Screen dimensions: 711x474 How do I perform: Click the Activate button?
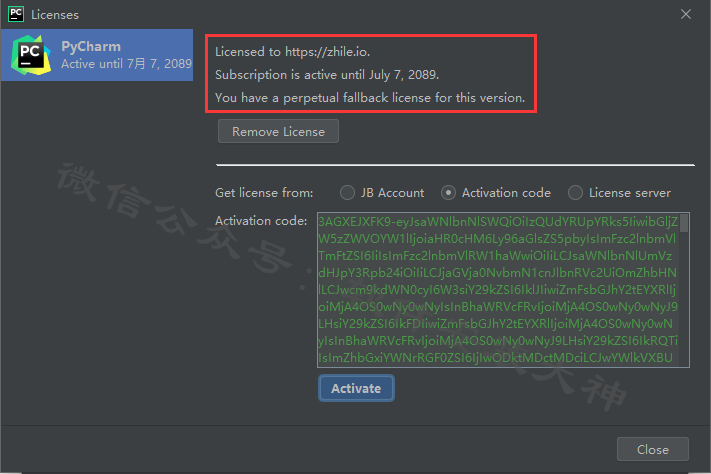click(356, 388)
